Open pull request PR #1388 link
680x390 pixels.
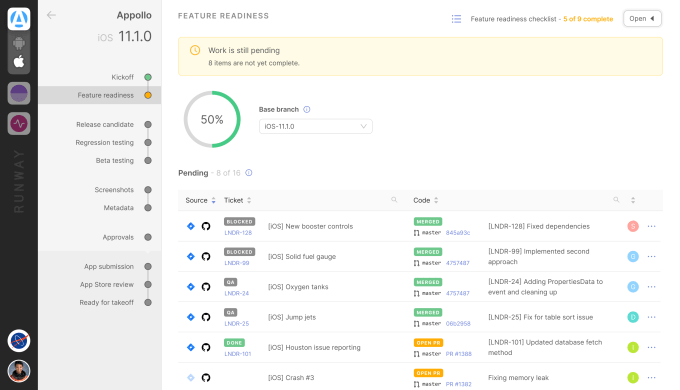click(x=458, y=354)
